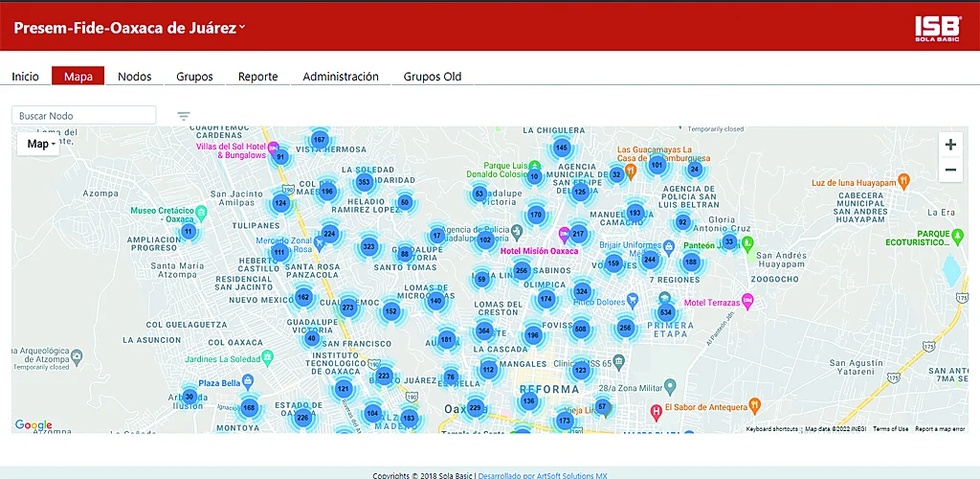Open the filter options icon

(184, 116)
